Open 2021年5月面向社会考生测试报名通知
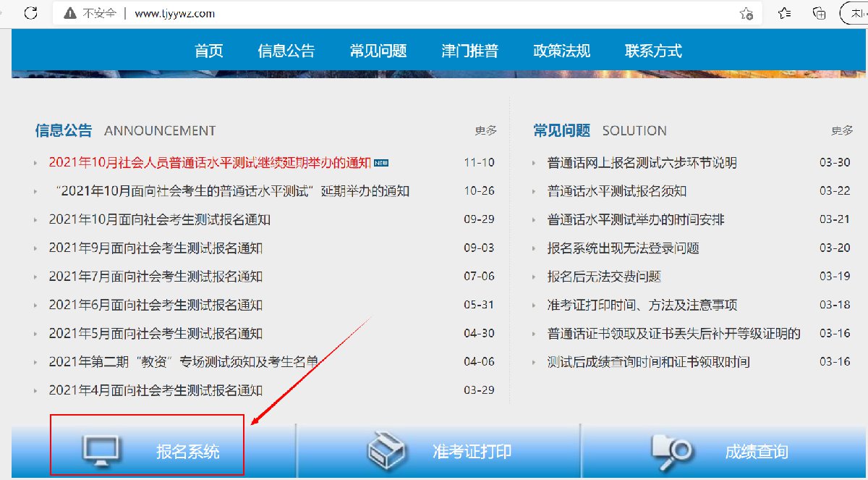Viewport: 868px width, 480px height. point(156,334)
